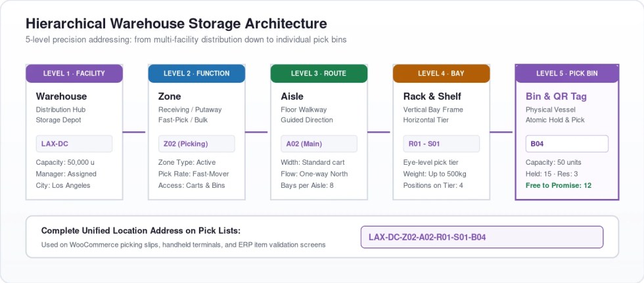This screenshot has height=283, width=644.
Task: Click the WooCommerce picking slips description
Action: 183,245
